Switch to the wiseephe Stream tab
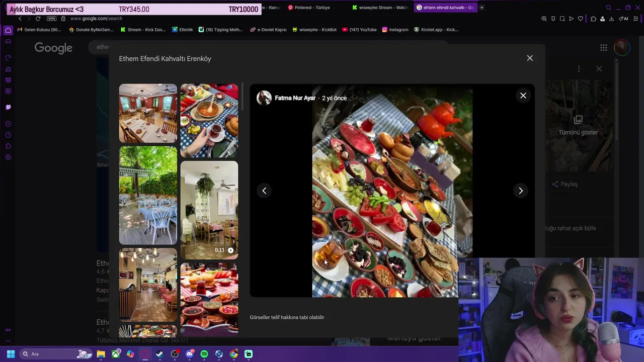 coord(380,8)
